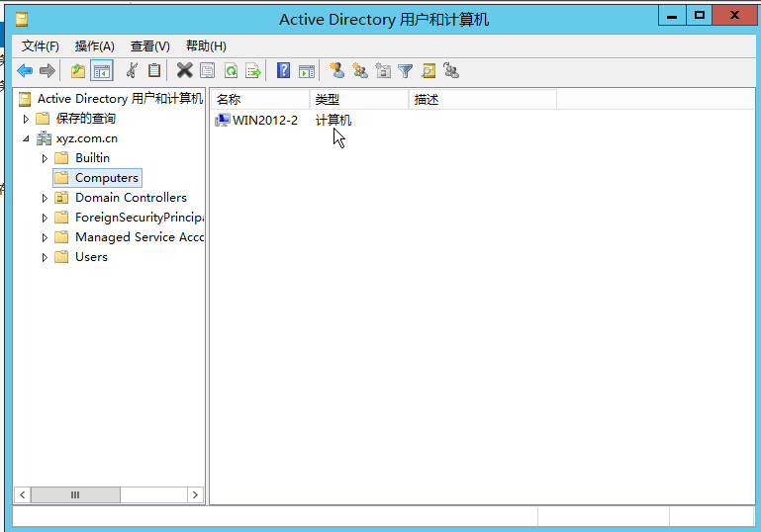
Task: Go up one level with folder icon
Action: pos(78,71)
